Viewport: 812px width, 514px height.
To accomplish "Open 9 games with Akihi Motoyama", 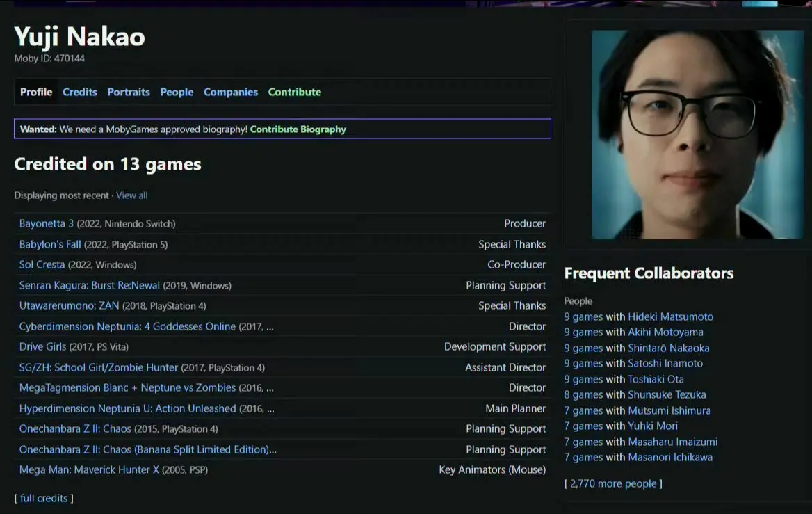I will point(634,332).
